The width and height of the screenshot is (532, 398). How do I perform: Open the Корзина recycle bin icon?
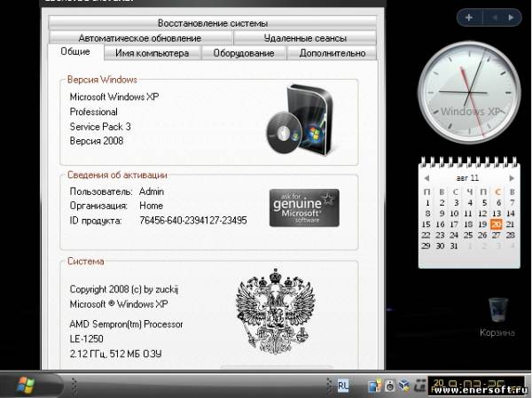497,317
